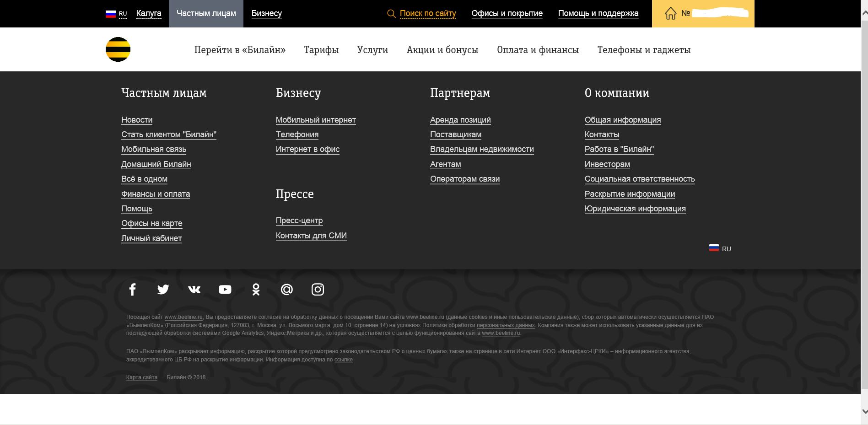Open Аренда позиций link

click(460, 120)
